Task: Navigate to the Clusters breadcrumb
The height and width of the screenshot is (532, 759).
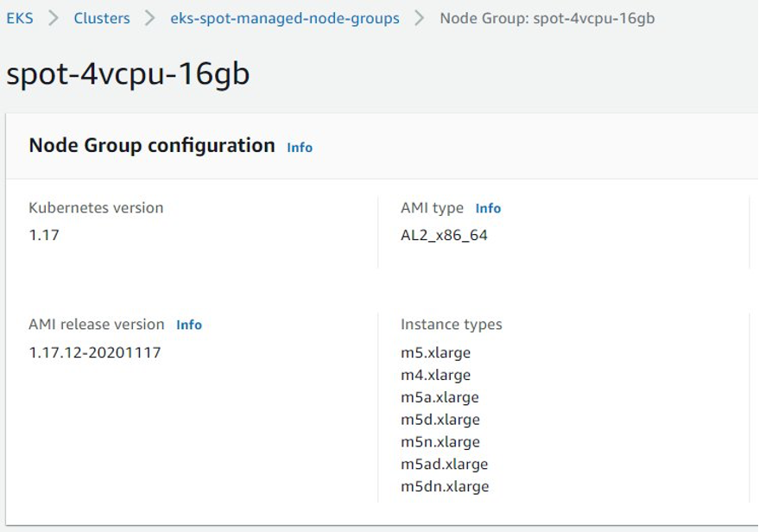Action: (x=103, y=16)
